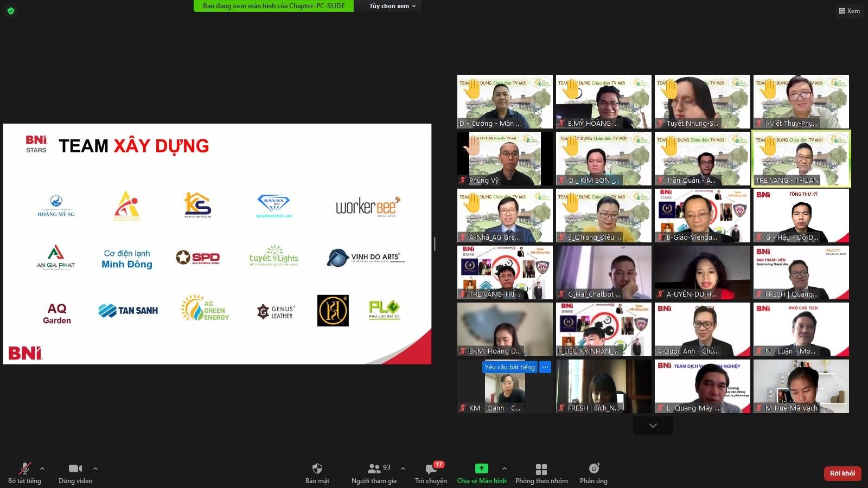Select N - Luận video tile
Image resolution: width=868 pixels, height=488 pixels.
tap(801, 329)
